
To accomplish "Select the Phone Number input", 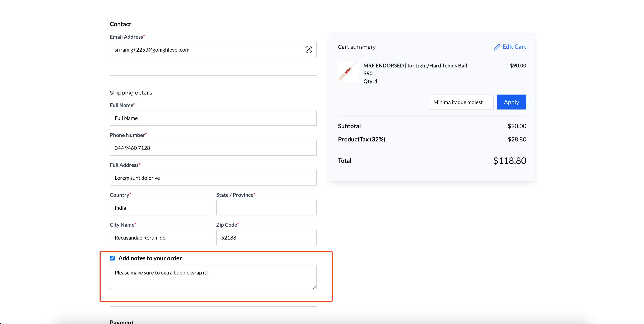I will pos(213,148).
